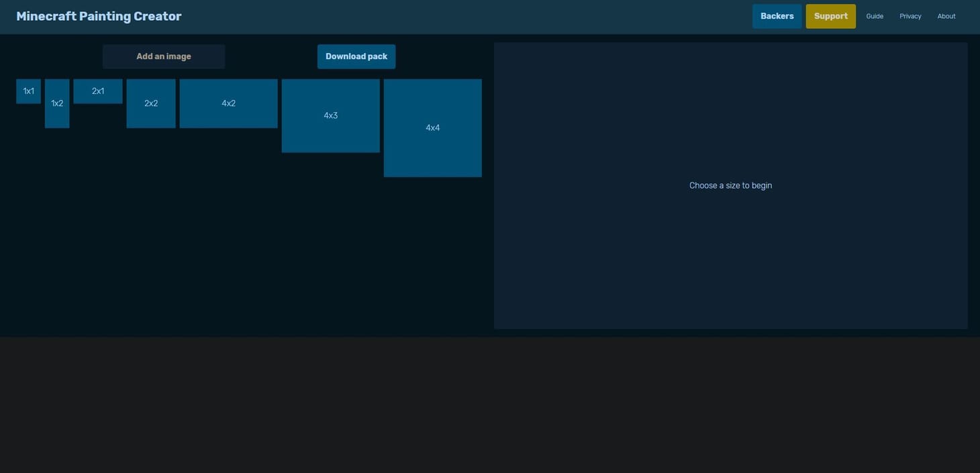
Task: Select the 4x3 painting size tile
Action: click(x=330, y=115)
